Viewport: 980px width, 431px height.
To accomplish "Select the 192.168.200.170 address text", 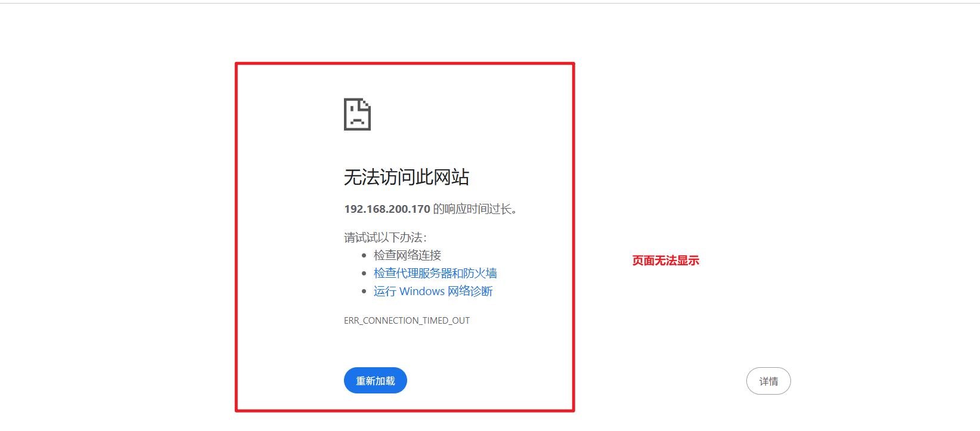I will coord(387,209).
